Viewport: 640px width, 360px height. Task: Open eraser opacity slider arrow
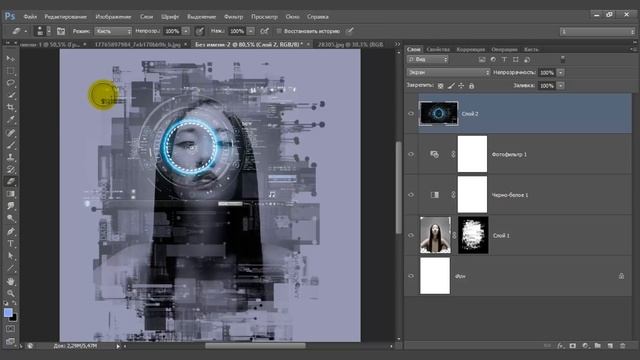186,31
